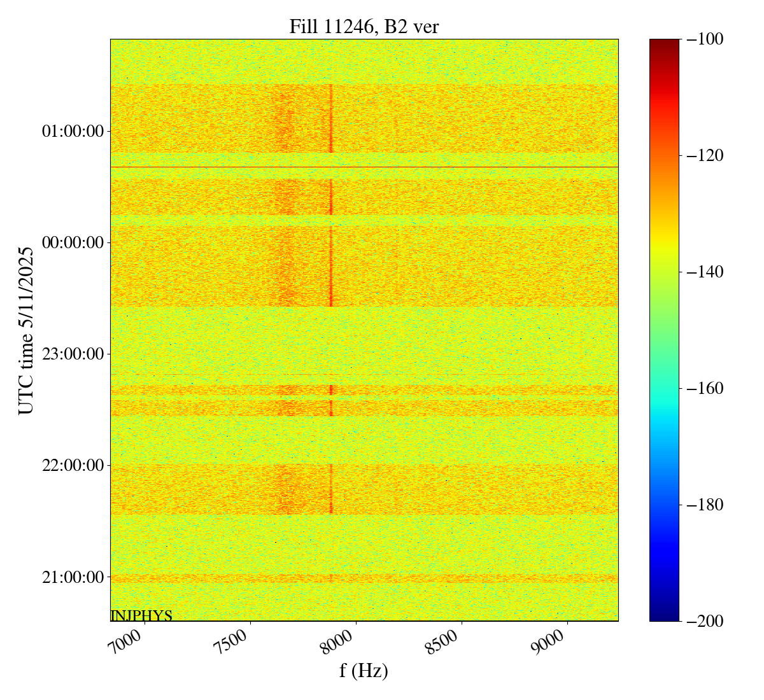Click the "UTC time 5/11/2025" y-axis label
764x700 pixels.
tap(26, 330)
